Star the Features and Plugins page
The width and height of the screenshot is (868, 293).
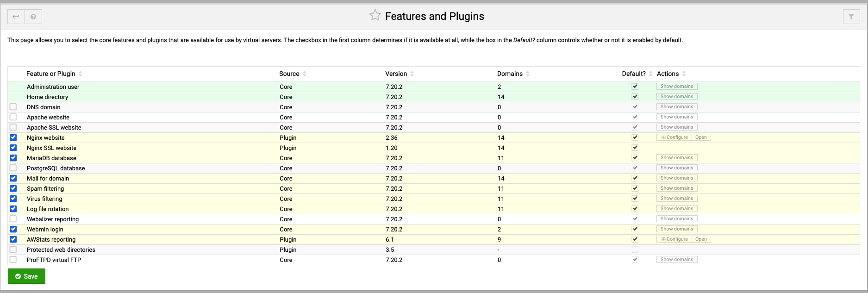coord(375,16)
